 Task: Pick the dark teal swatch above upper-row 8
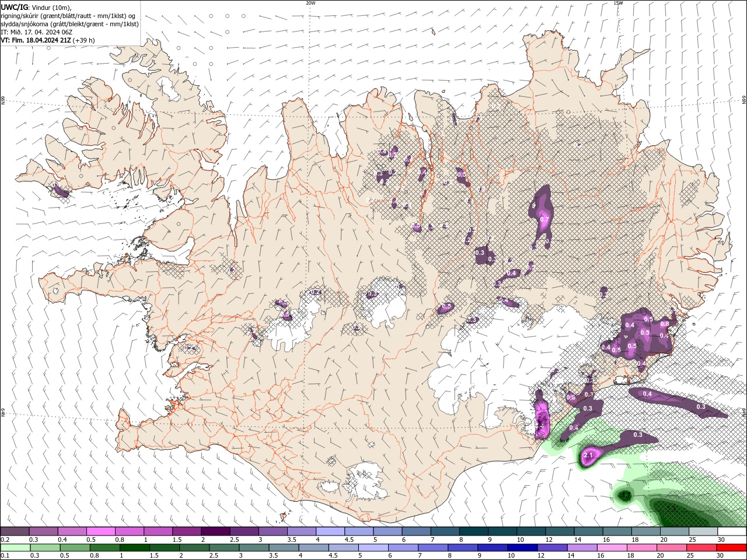click(x=474, y=531)
